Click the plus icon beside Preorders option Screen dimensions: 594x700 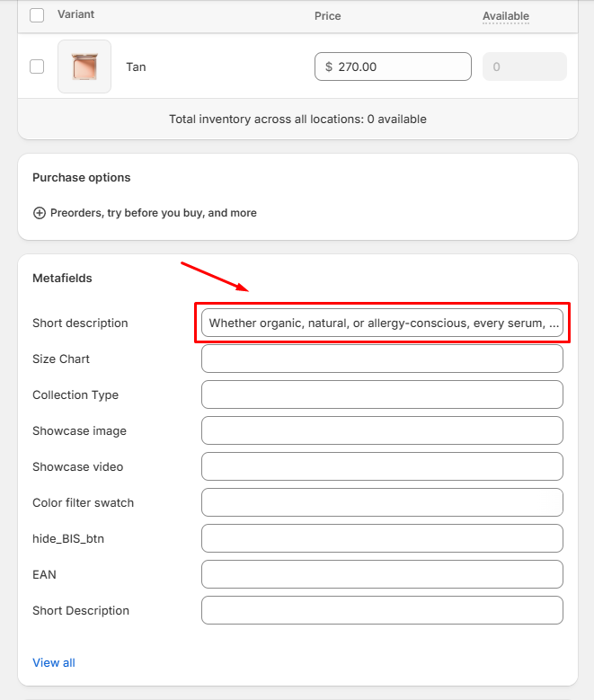tap(39, 213)
